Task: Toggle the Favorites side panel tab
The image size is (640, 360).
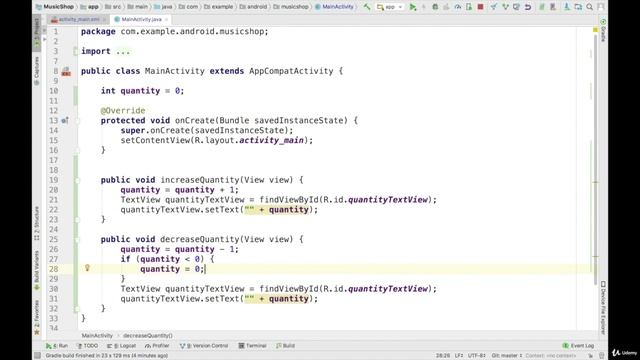Action: click(37, 317)
